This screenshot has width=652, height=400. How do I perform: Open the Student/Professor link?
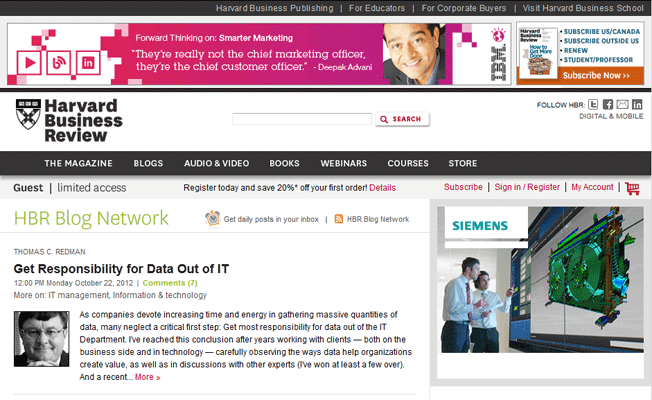click(x=598, y=60)
